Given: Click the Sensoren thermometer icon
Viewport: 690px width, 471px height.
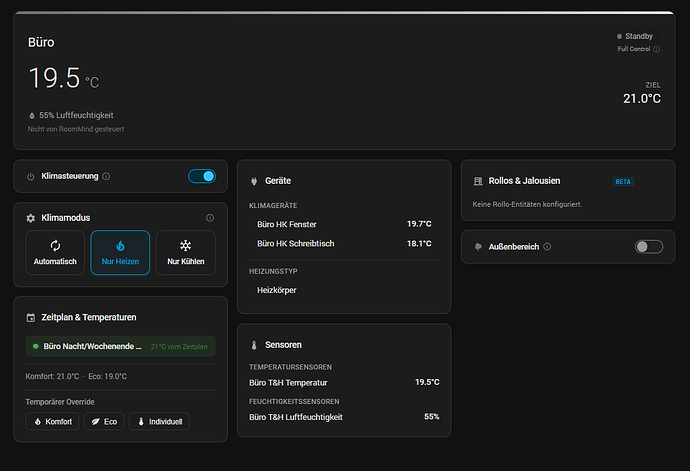Looking at the screenshot, I should tap(254, 345).
